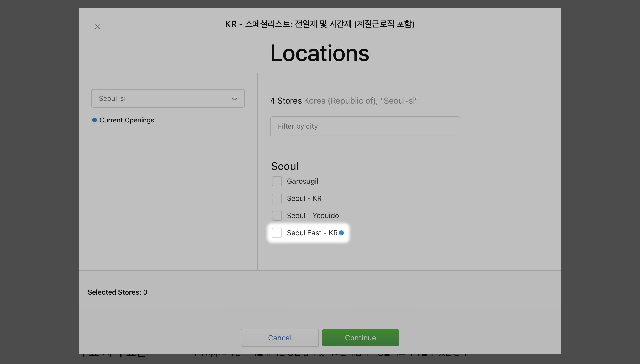
Task: Focus the Filter by city field
Action: point(365,126)
